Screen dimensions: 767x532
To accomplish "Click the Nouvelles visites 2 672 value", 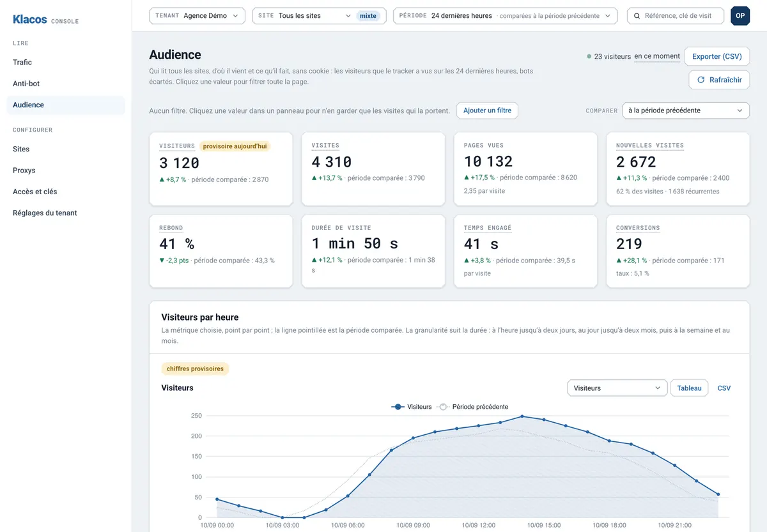I will click(636, 162).
